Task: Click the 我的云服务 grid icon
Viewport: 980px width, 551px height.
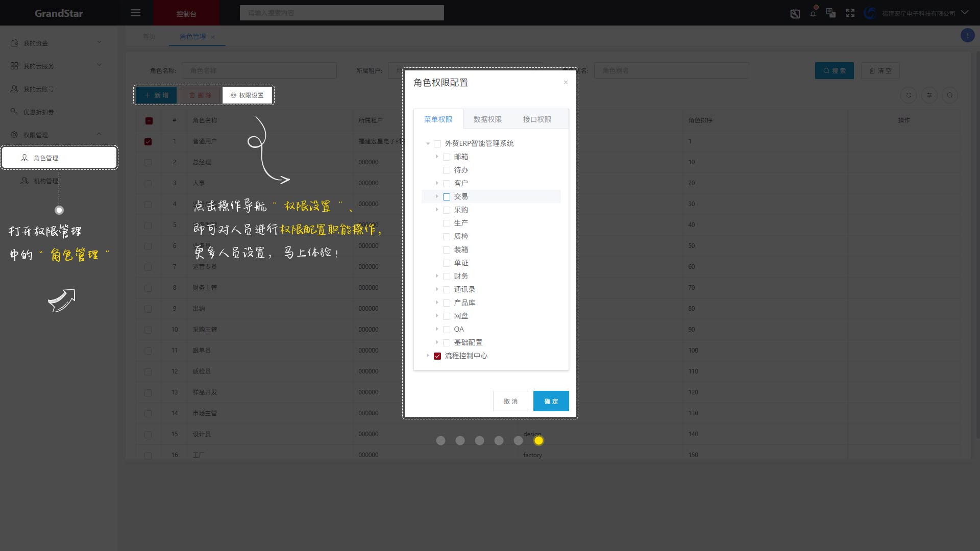Action: click(14, 66)
